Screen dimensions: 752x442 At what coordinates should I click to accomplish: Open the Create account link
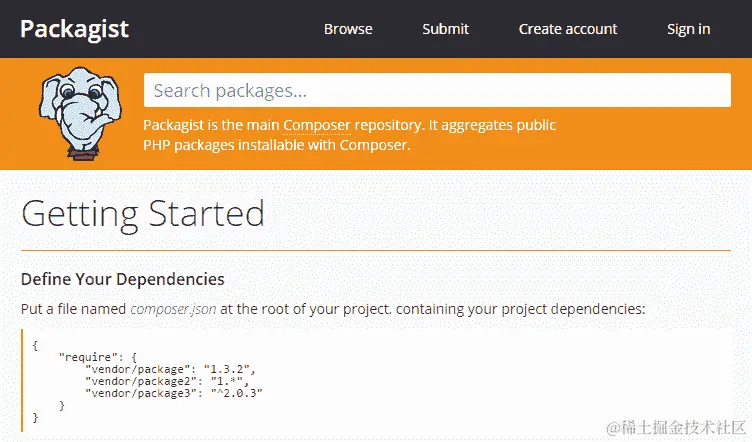pos(567,29)
